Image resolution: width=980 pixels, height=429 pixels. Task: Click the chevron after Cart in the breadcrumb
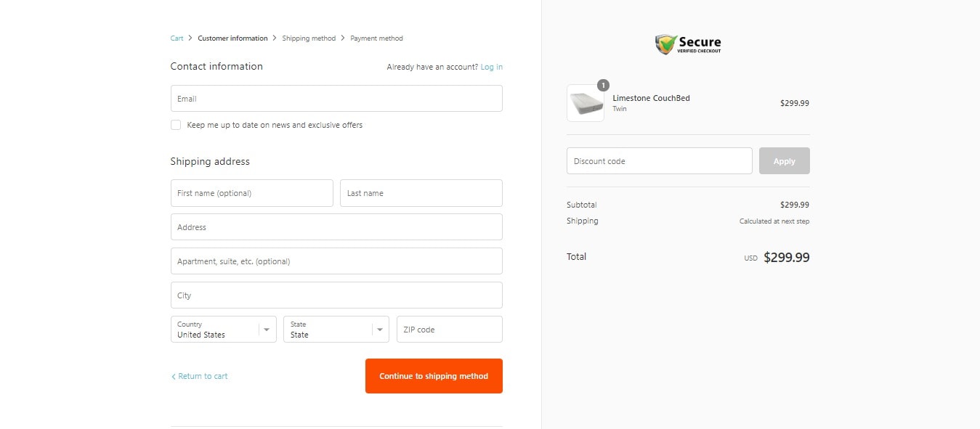click(190, 38)
